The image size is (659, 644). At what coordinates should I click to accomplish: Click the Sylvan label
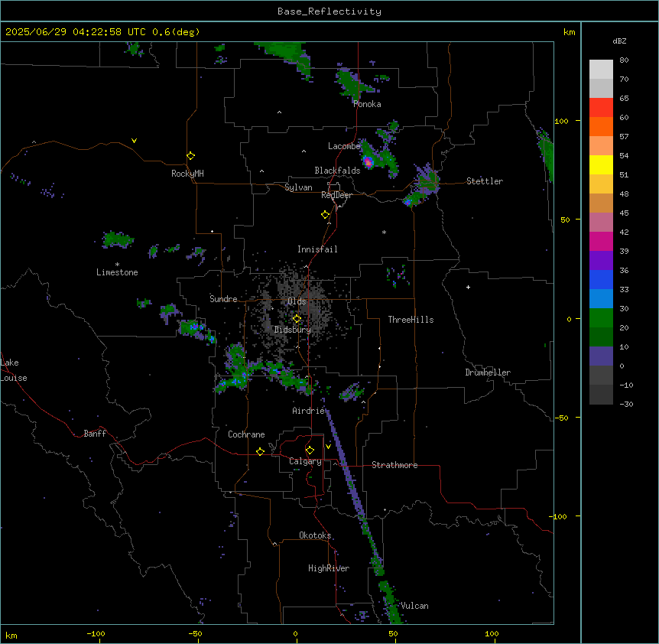[x=298, y=187]
